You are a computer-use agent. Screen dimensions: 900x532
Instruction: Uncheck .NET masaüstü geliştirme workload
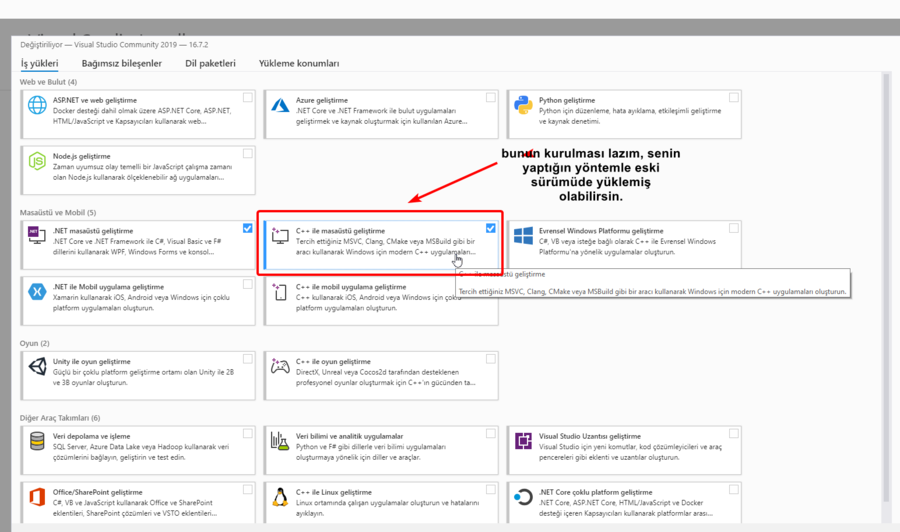point(247,228)
